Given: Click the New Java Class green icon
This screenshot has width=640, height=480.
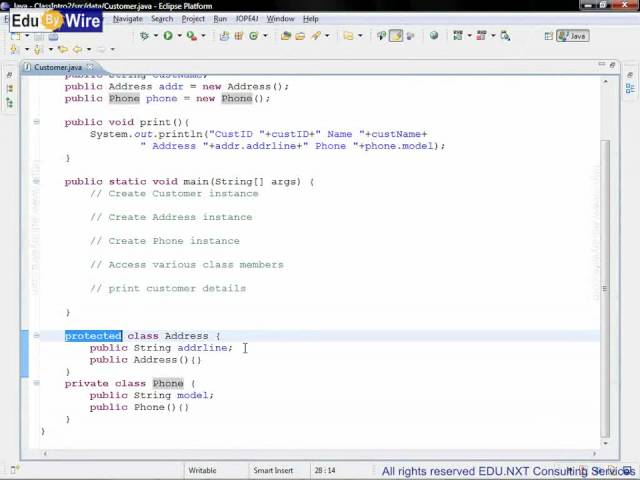Looking at the screenshot, I should [253, 36].
